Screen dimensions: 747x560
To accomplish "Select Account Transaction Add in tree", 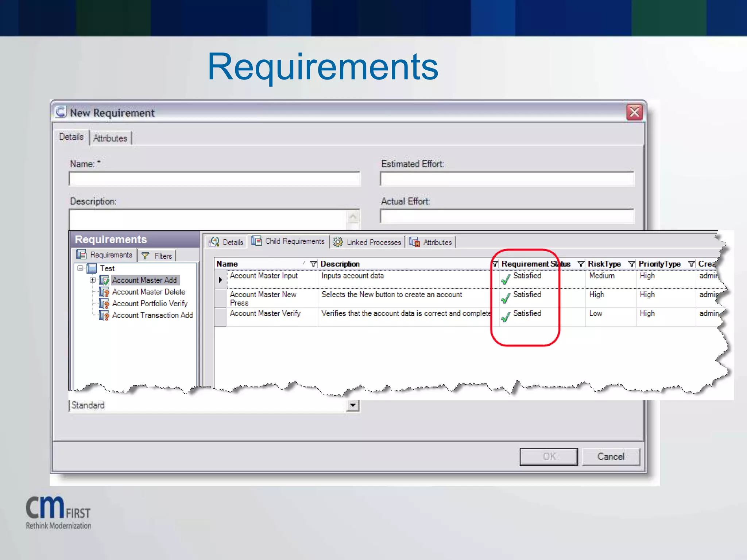I will 152,315.
